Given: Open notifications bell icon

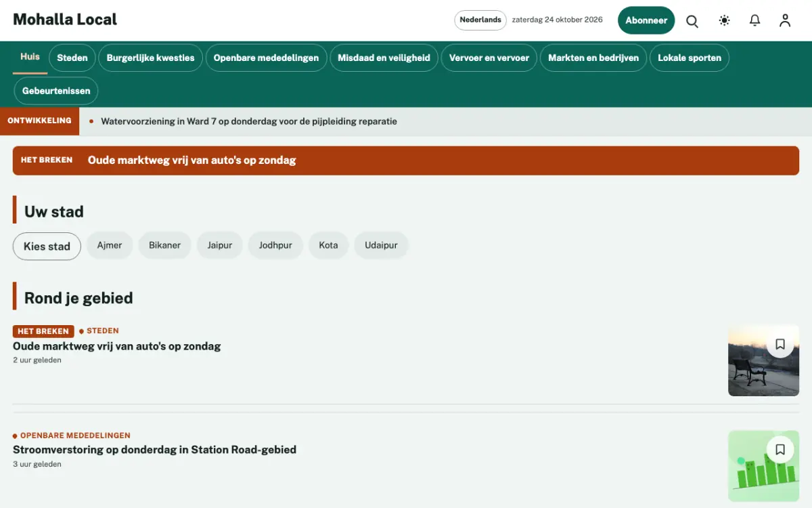Looking at the screenshot, I should tap(755, 21).
